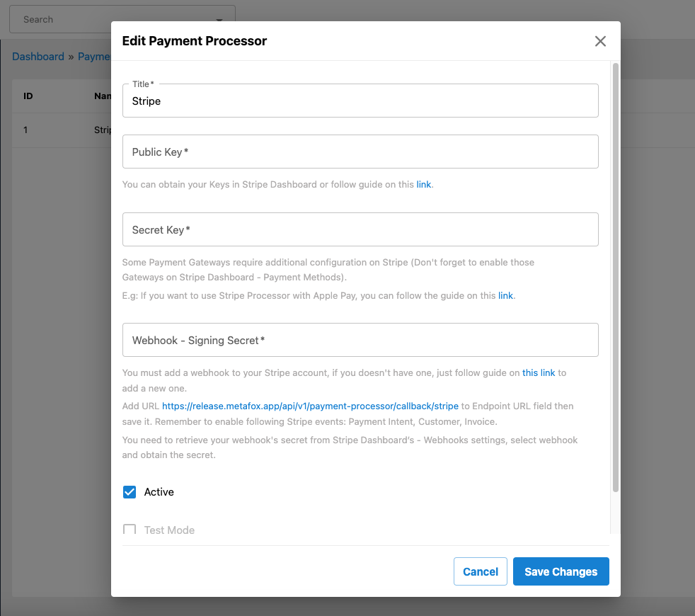
Task: Click the Title input field containing Stripe
Action: point(360,101)
